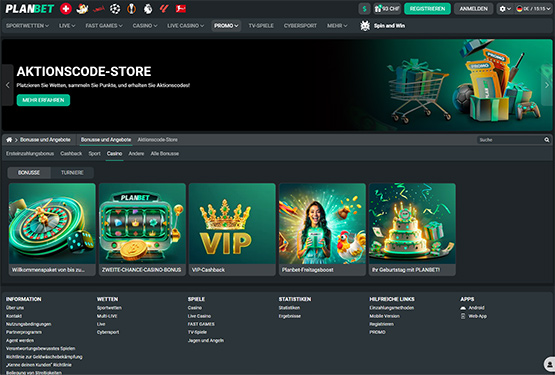The width and height of the screenshot is (555, 375).
Task: Open the ZWEITE-CHANCE-CASINO-BONUS card
Action: click(142, 229)
